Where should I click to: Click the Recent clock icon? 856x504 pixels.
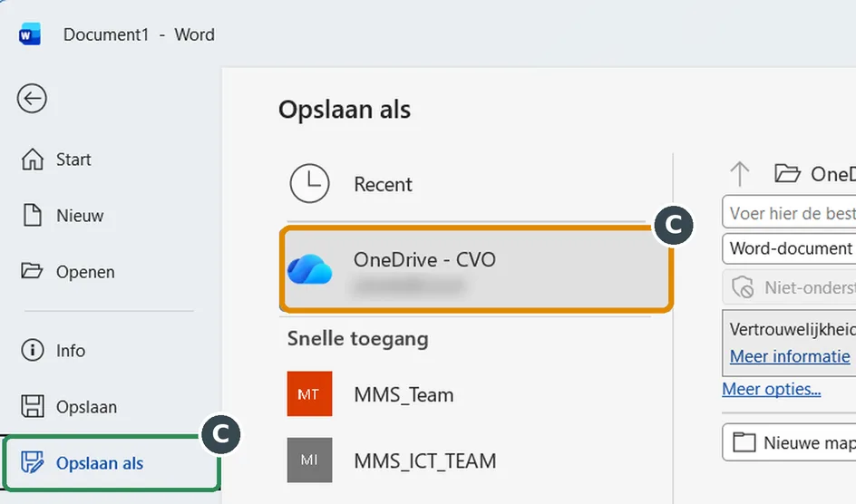309,183
